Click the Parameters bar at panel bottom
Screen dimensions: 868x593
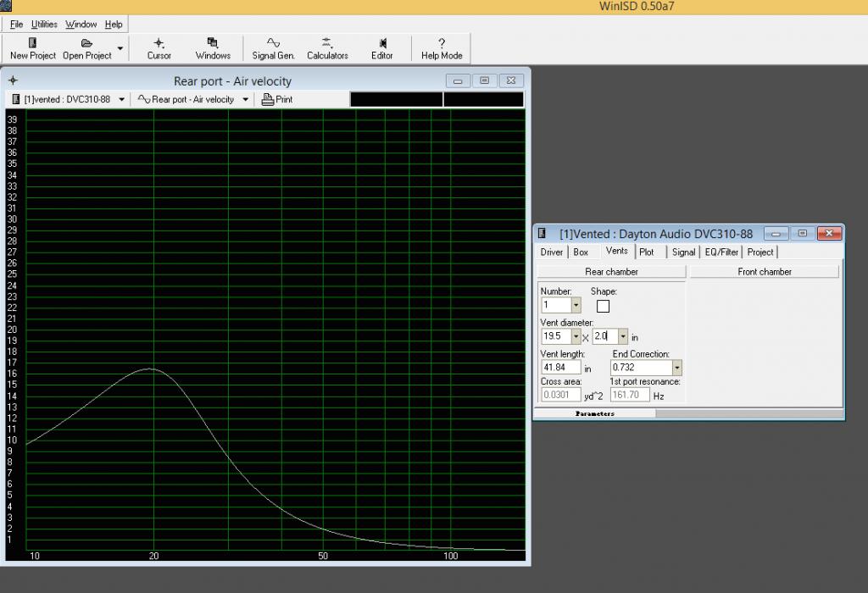[595, 413]
